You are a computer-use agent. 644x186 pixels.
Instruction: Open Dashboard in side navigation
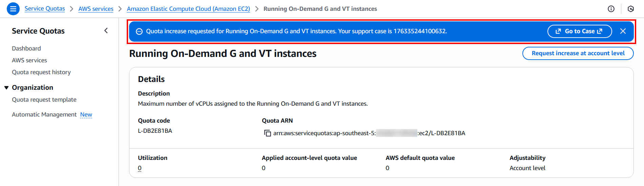(x=26, y=48)
